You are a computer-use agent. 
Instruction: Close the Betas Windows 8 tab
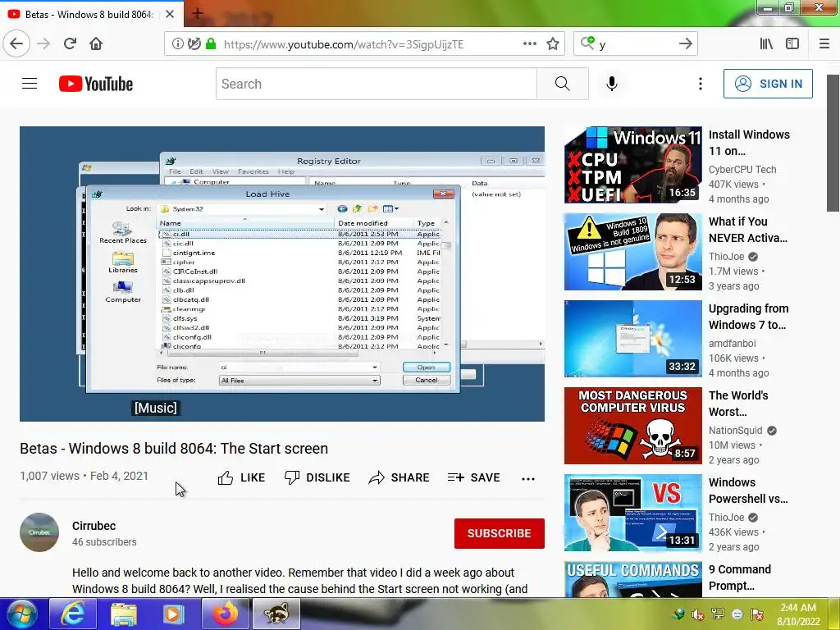pyautogui.click(x=170, y=15)
